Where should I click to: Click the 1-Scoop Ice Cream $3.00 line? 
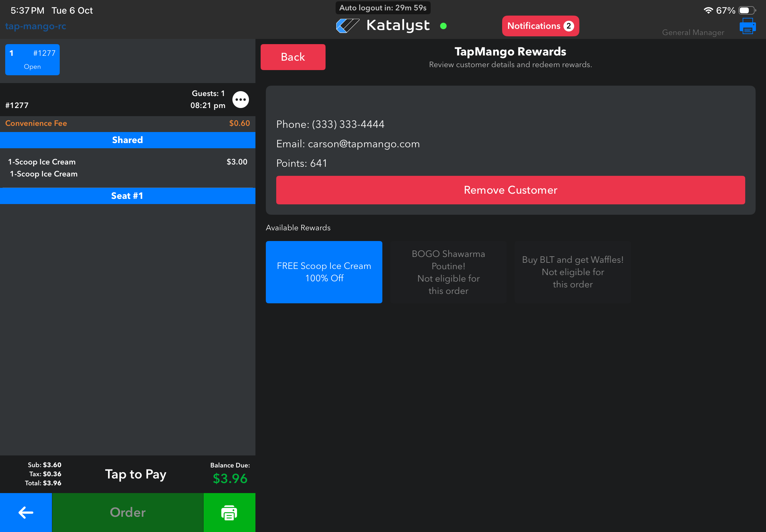pos(128,162)
